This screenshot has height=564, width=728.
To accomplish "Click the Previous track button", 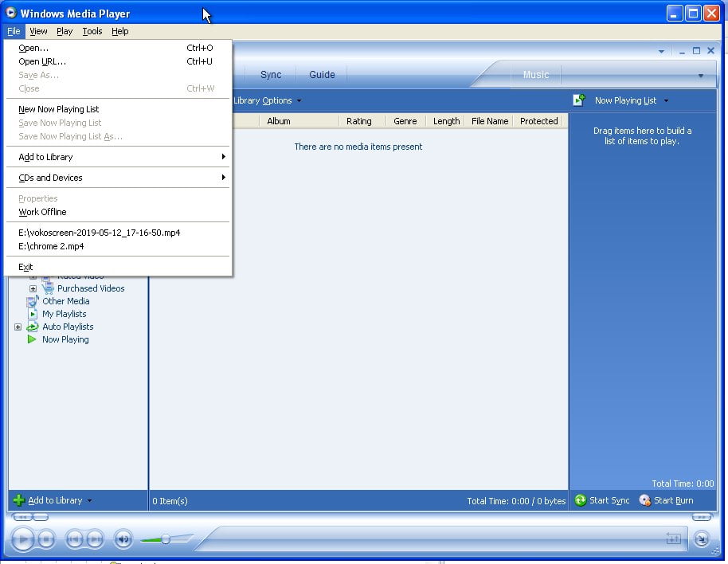I will [x=74, y=539].
